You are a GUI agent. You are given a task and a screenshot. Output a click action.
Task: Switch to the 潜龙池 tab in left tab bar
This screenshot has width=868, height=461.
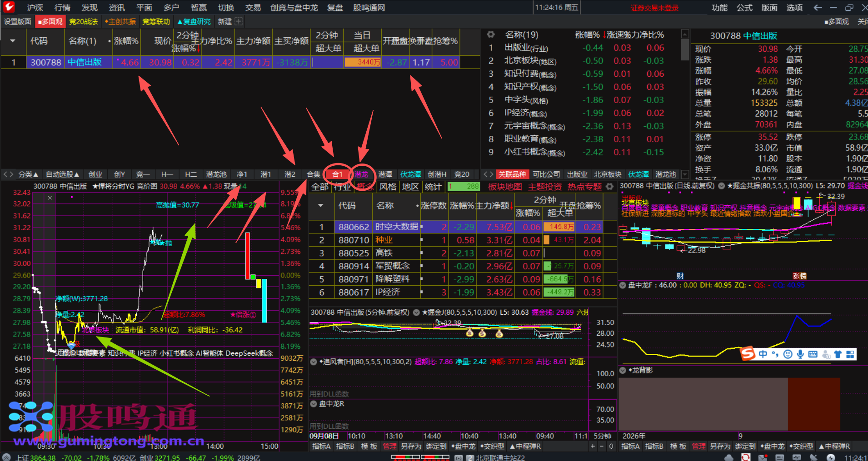[216, 174]
